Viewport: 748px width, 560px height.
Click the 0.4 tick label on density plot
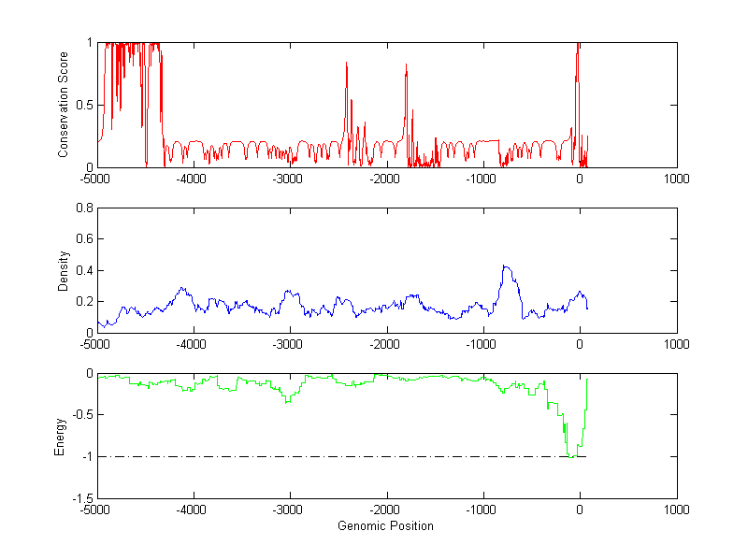point(83,270)
